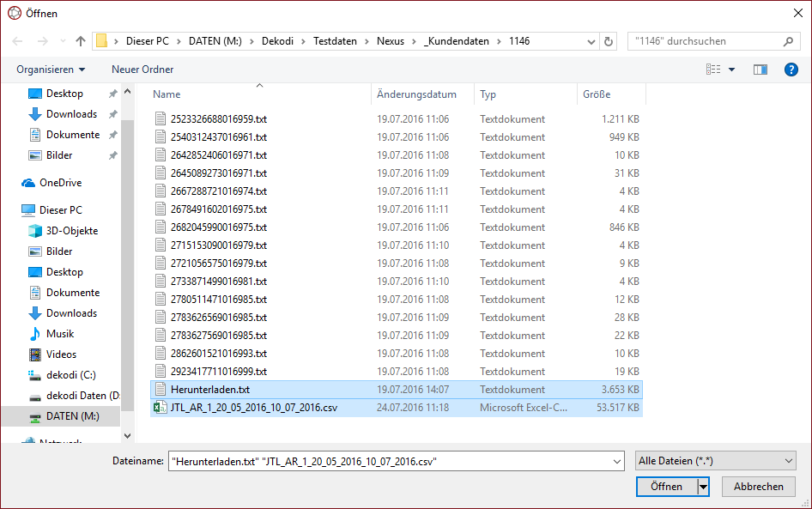Expand the file type filter dropdown

[715, 462]
